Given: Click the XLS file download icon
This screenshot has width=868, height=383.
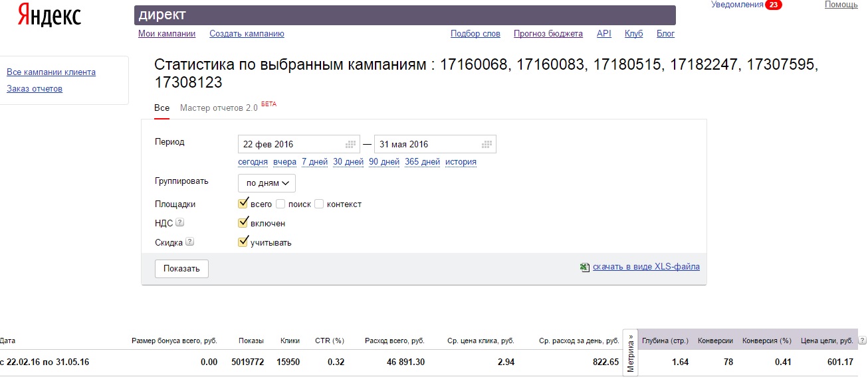Looking at the screenshot, I should click(x=585, y=267).
